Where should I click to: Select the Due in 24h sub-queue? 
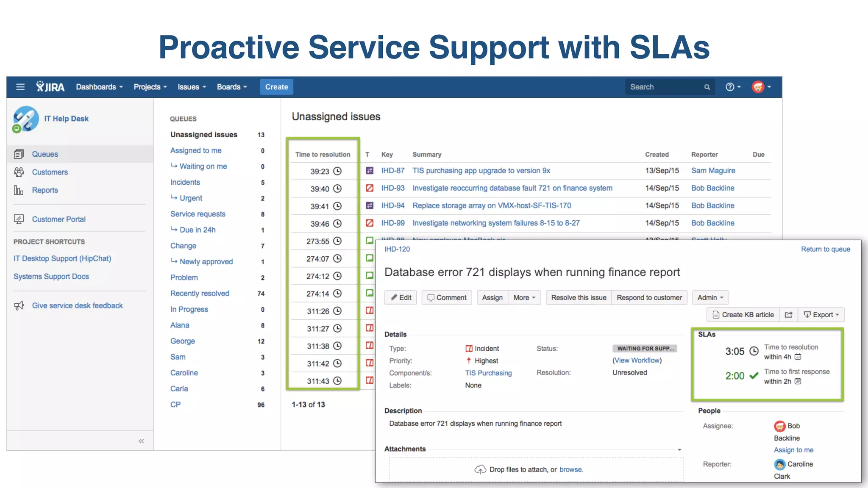coord(198,230)
